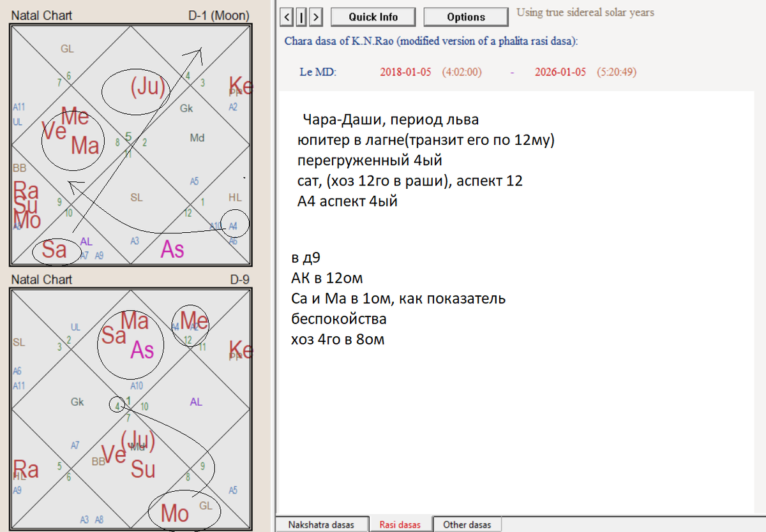Click Me planet in the D-9 chart
Image resolution: width=766 pixels, height=532 pixels.
[x=194, y=320]
